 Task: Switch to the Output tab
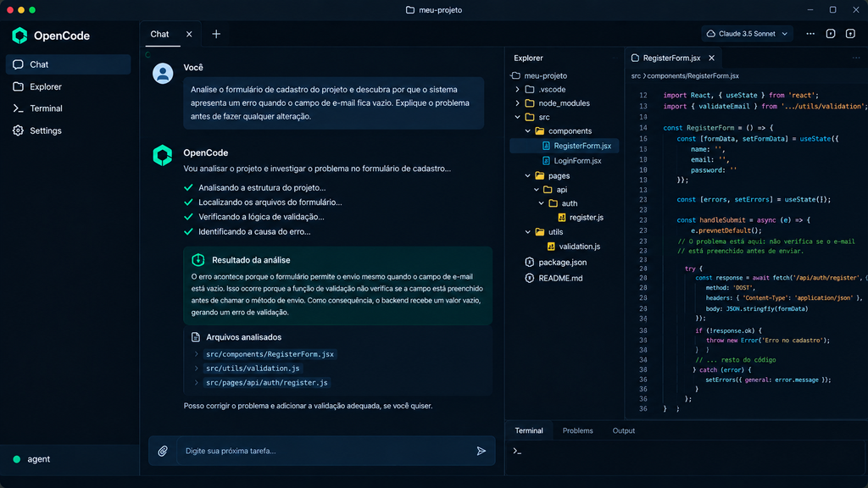coord(623,431)
